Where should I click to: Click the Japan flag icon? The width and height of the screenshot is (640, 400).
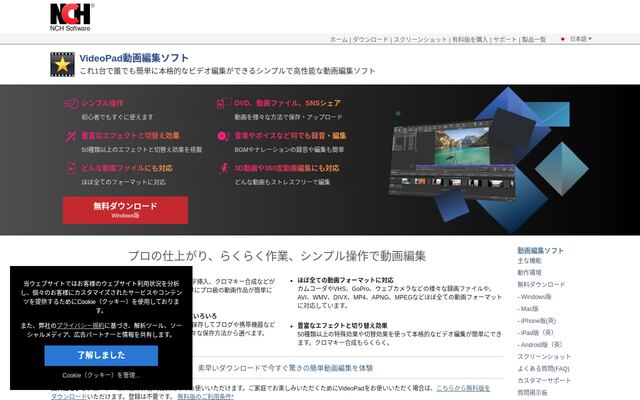(x=562, y=39)
